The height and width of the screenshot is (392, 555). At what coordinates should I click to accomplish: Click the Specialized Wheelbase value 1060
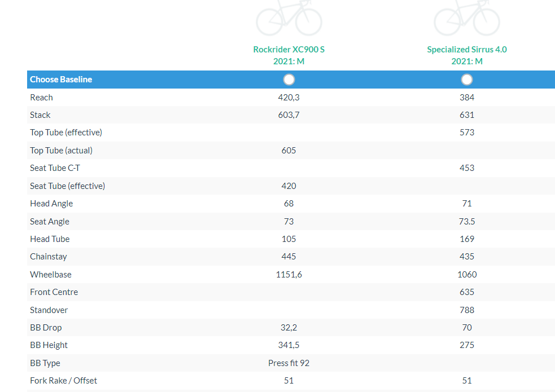point(467,275)
